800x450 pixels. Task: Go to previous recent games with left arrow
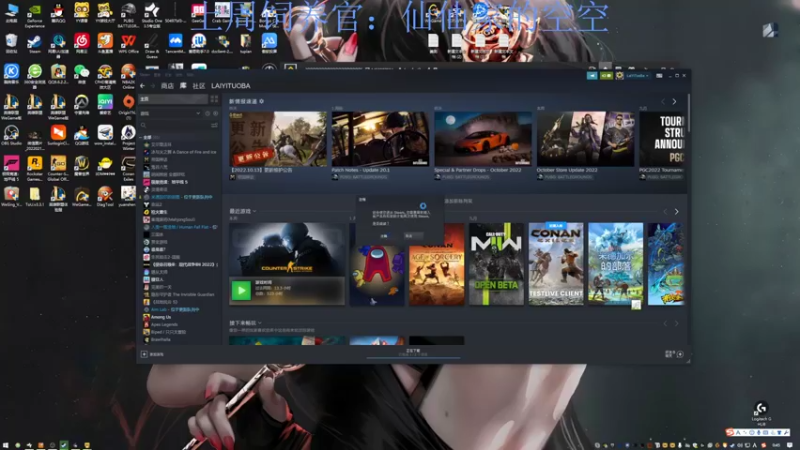pyautogui.click(x=665, y=211)
